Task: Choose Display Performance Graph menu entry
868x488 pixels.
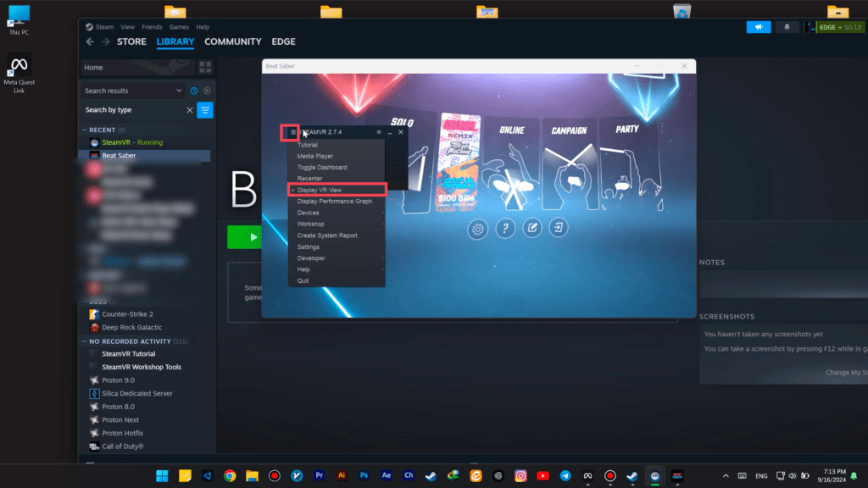Action: (x=337, y=202)
